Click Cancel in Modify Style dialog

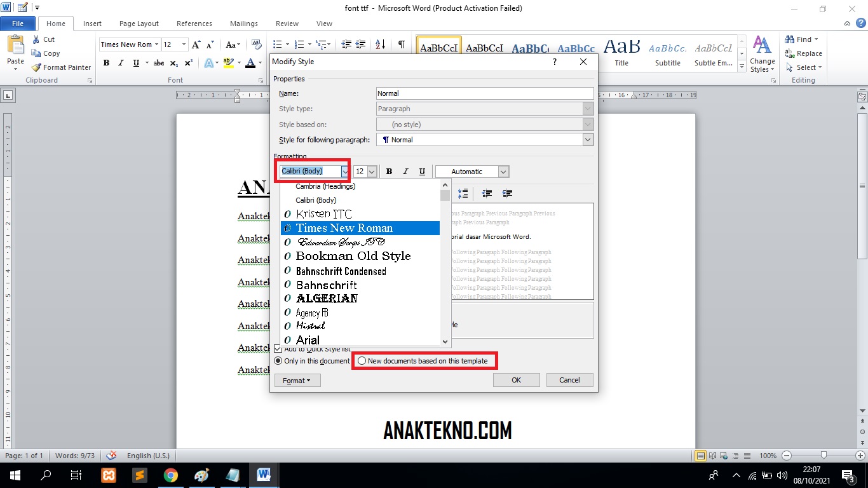pyautogui.click(x=569, y=380)
